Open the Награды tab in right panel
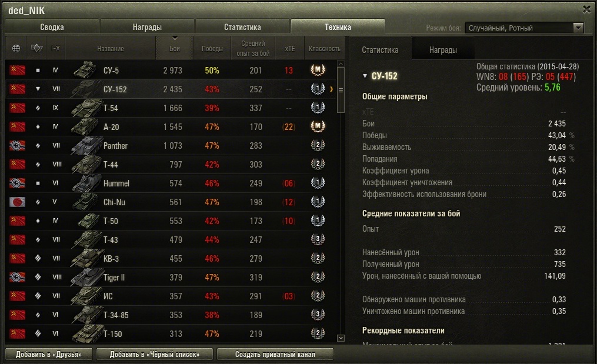597x364 pixels. pos(443,50)
